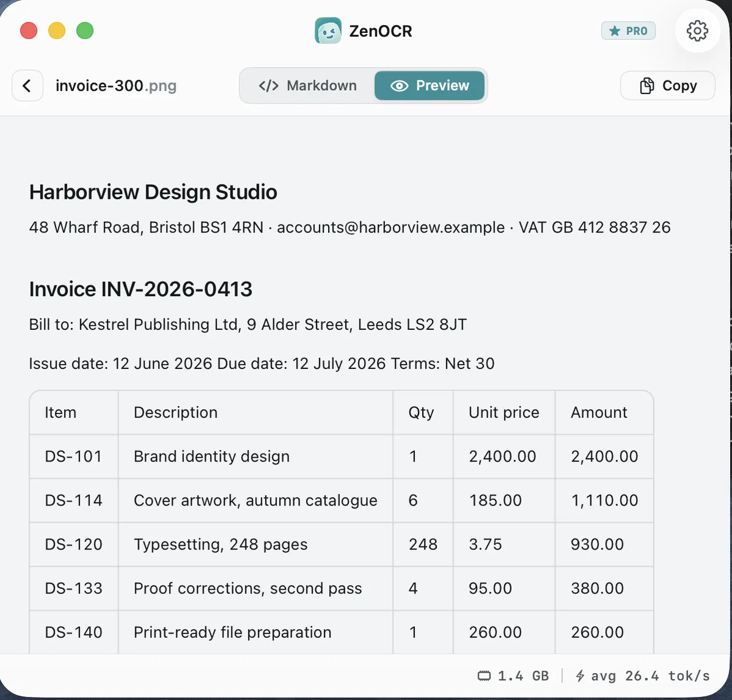Close the window with the red button

pyautogui.click(x=29, y=30)
